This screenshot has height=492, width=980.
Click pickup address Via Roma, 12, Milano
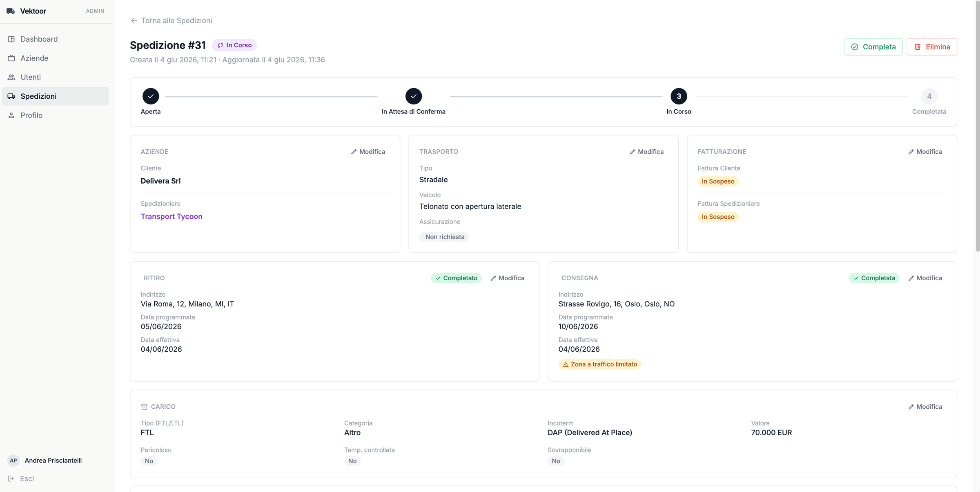pos(187,304)
